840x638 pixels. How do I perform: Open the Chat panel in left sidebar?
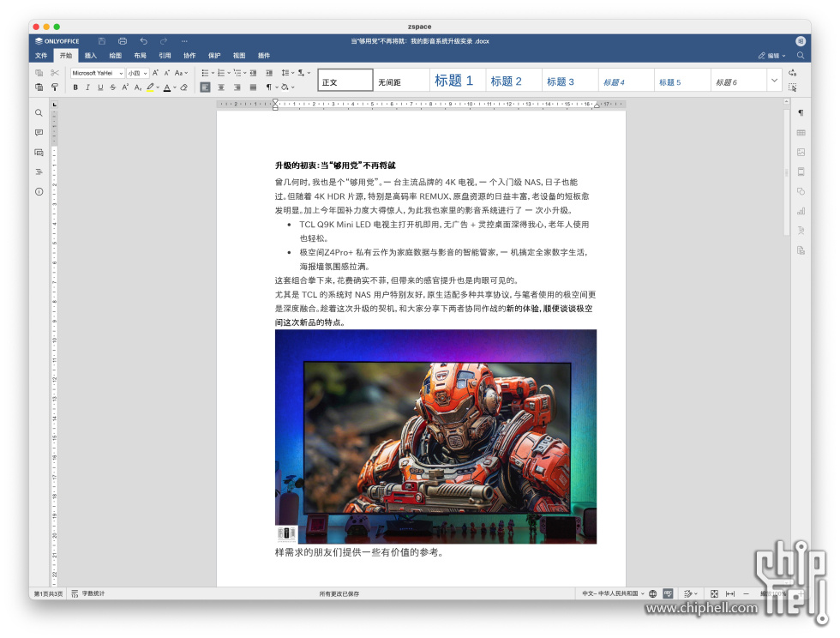[x=39, y=153]
